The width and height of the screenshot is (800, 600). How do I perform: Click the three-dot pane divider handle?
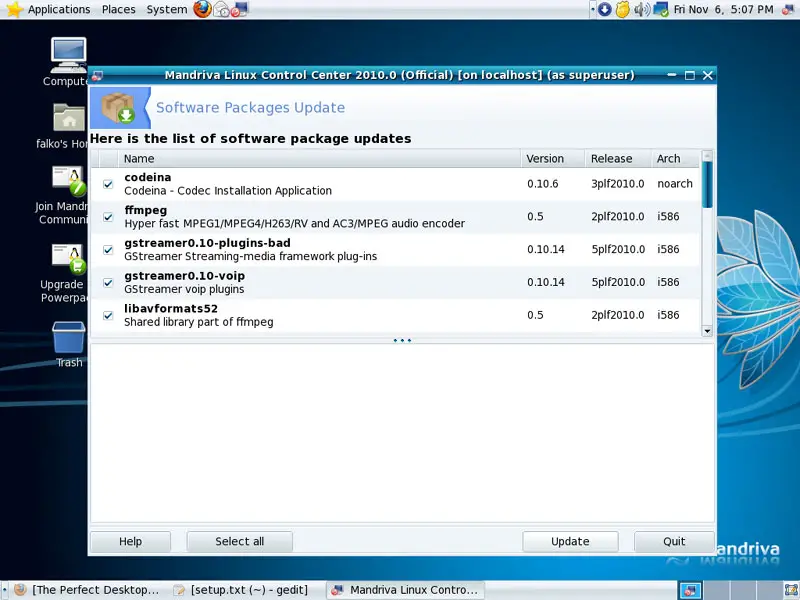tap(402, 340)
